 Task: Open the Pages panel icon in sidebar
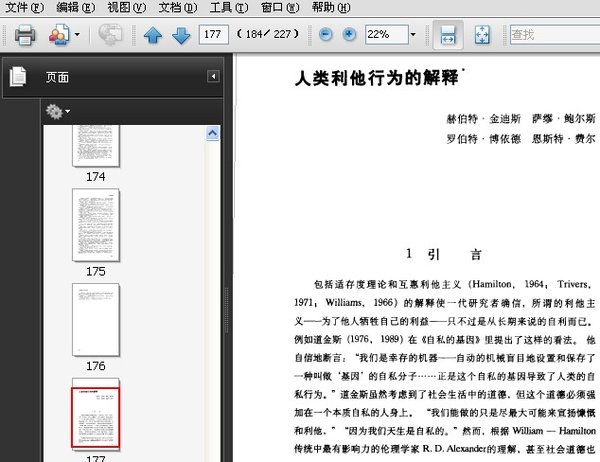coord(17,76)
